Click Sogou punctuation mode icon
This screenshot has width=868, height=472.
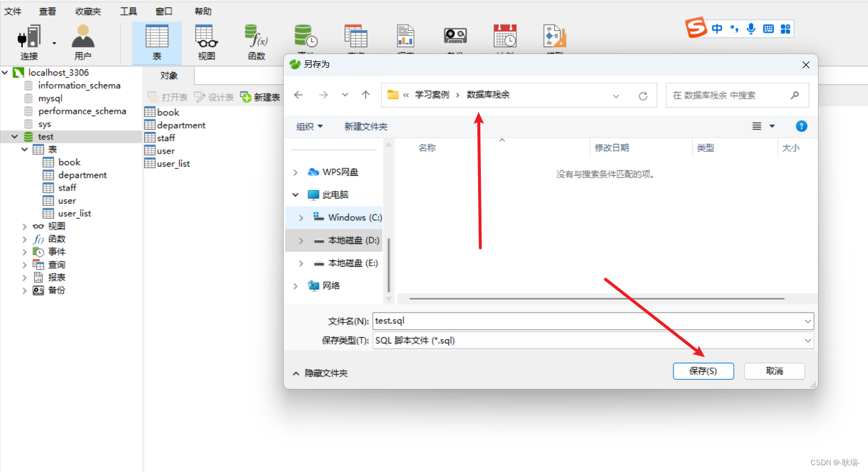point(734,28)
